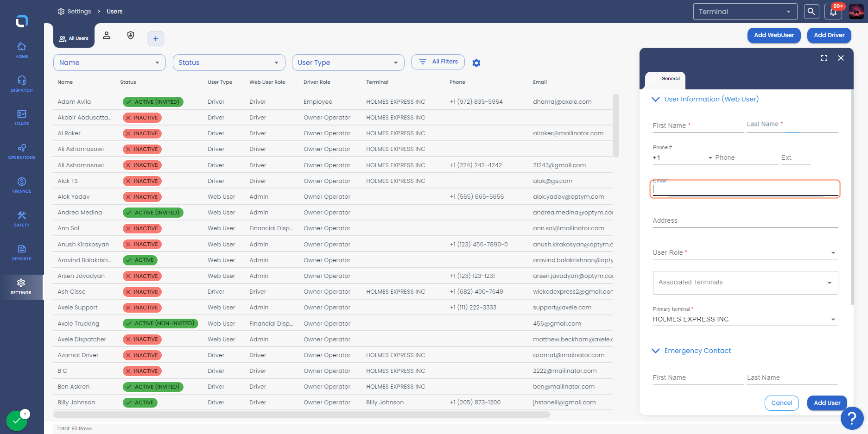Click the All Filters button

(438, 62)
